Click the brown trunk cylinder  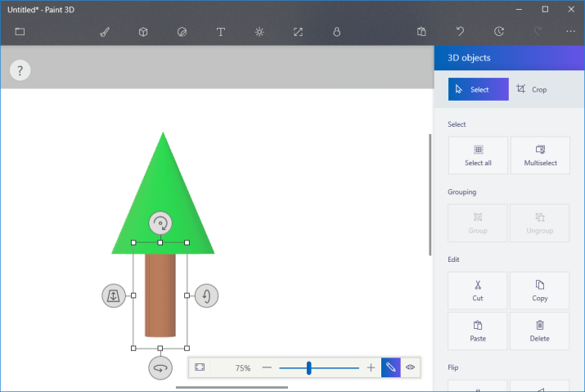[160, 295]
